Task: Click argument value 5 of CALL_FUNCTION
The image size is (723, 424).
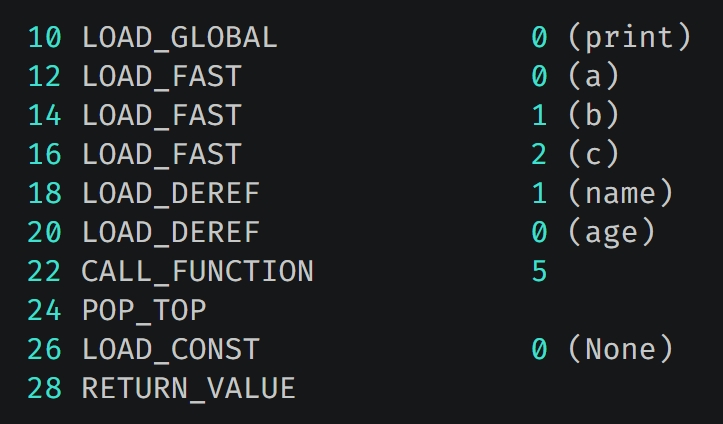Action: coord(539,271)
